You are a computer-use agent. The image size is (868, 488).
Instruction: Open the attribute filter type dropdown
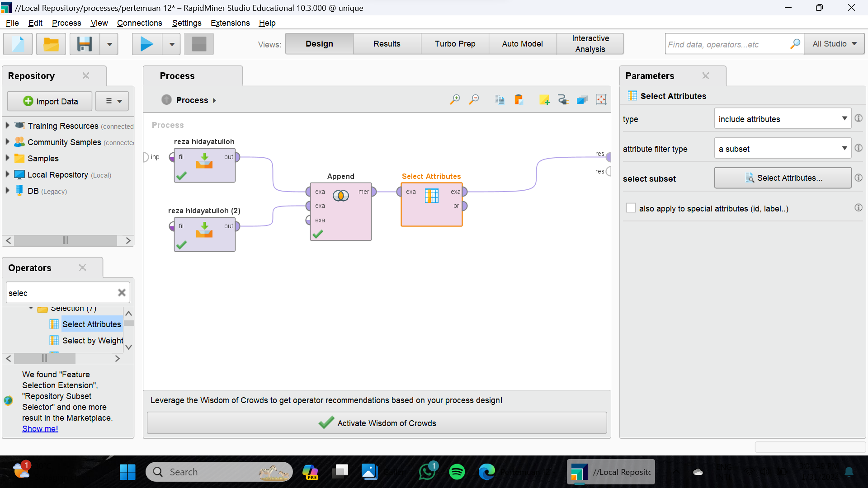pyautogui.click(x=783, y=149)
